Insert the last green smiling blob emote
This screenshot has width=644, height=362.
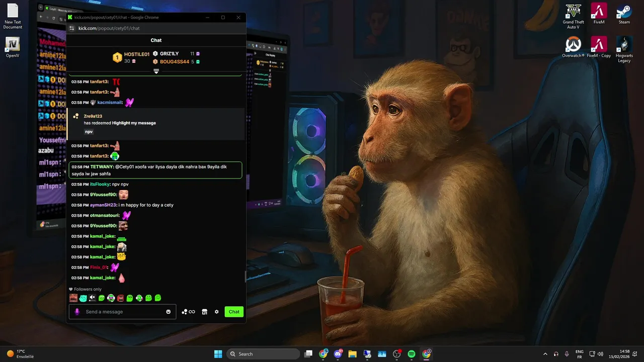pos(158,298)
